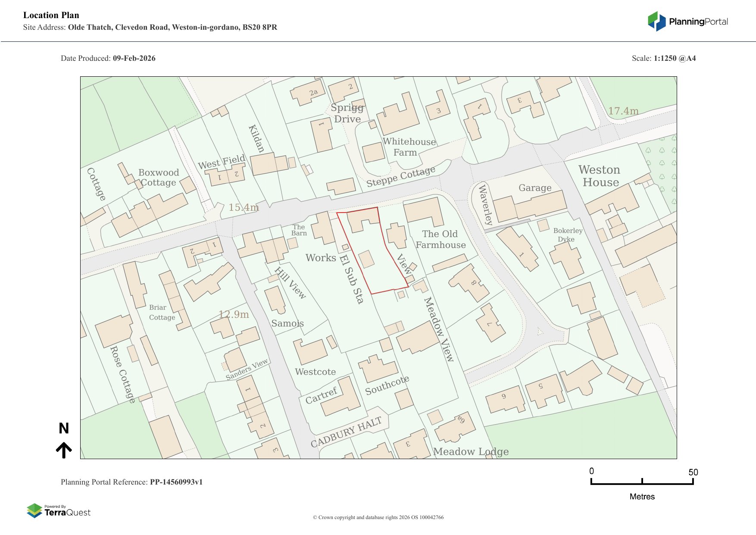Click the north arrow icon
This screenshot has height=535, width=756.
[64, 450]
